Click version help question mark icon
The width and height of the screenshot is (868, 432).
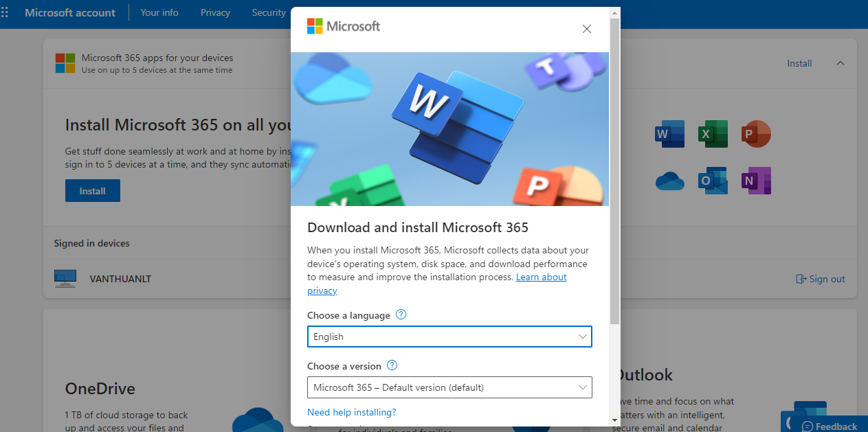(x=392, y=365)
